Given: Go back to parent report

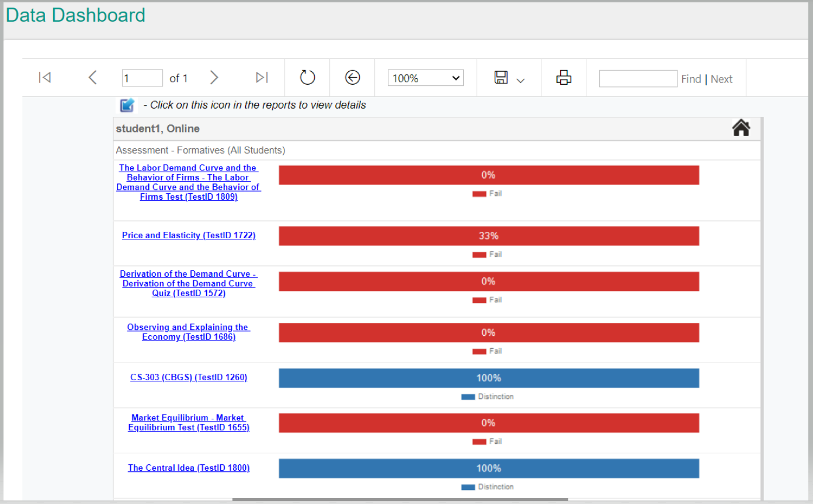Looking at the screenshot, I should tap(352, 78).
